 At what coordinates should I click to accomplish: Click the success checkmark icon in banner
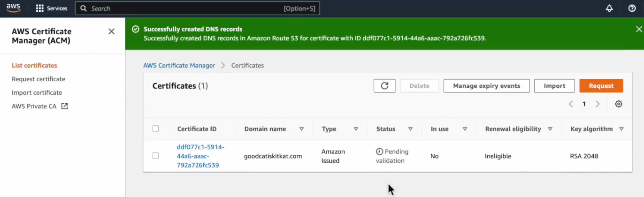[x=135, y=29]
